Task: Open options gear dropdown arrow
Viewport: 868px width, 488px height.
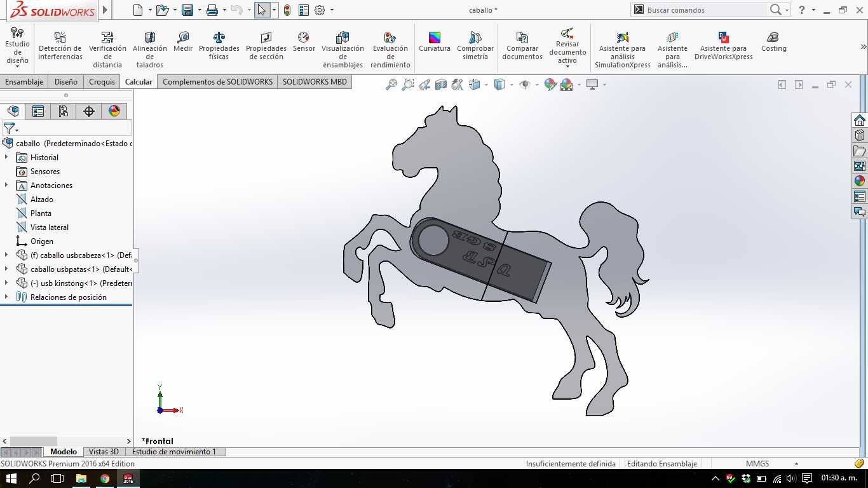Action: coord(332,10)
